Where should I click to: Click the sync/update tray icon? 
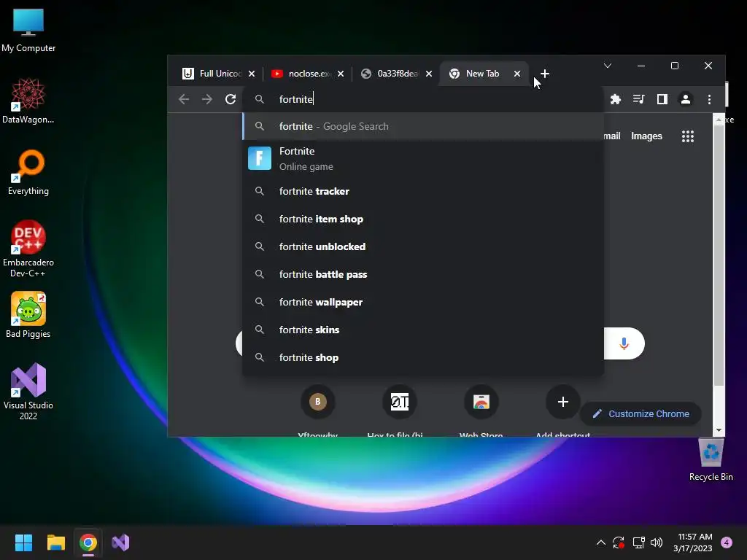click(x=619, y=542)
